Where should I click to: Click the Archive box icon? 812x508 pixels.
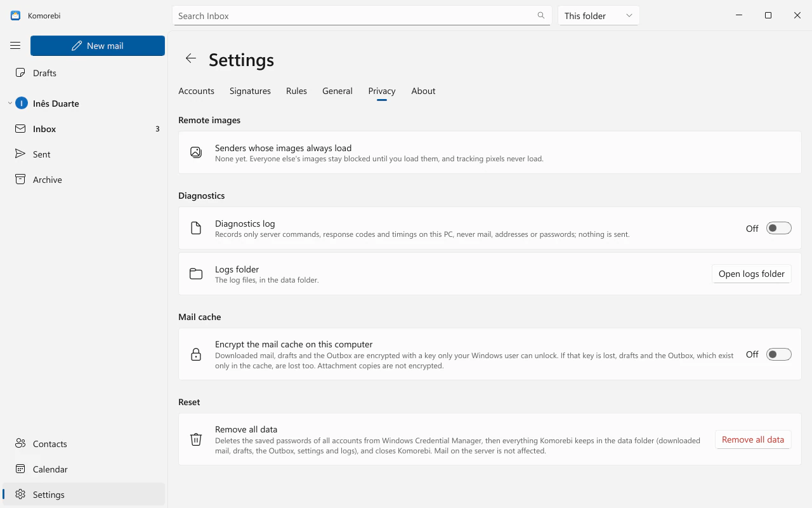[20, 180]
